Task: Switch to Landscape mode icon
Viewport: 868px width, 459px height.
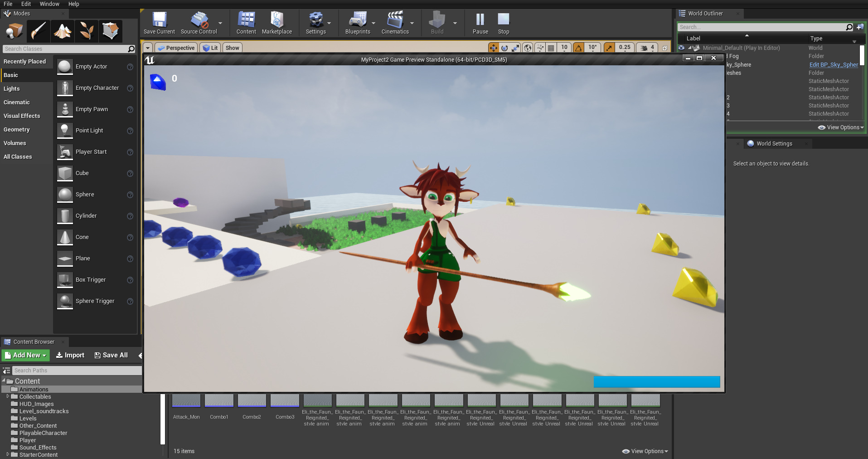Action: [x=62, y=31]
